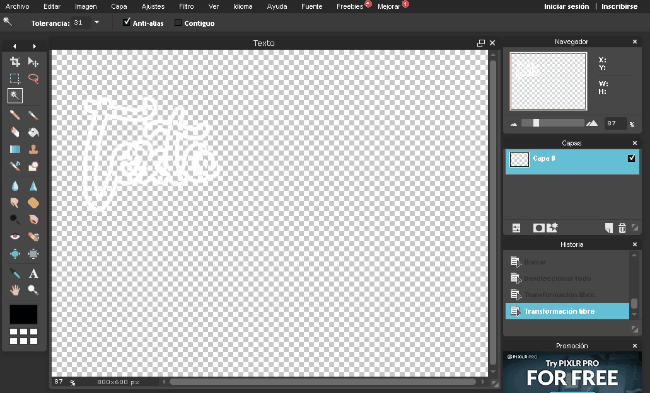Select the Eraser tool
The image size is (650, 393).
coord(15,132)
